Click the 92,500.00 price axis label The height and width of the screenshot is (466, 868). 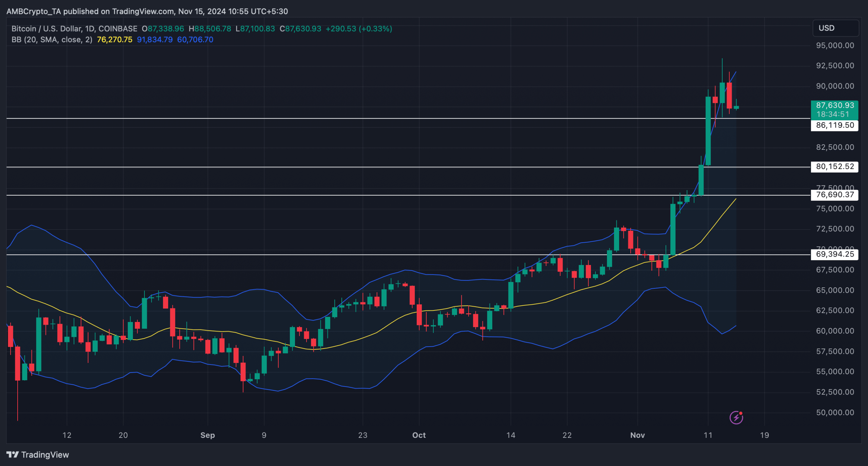coord(835,66)
